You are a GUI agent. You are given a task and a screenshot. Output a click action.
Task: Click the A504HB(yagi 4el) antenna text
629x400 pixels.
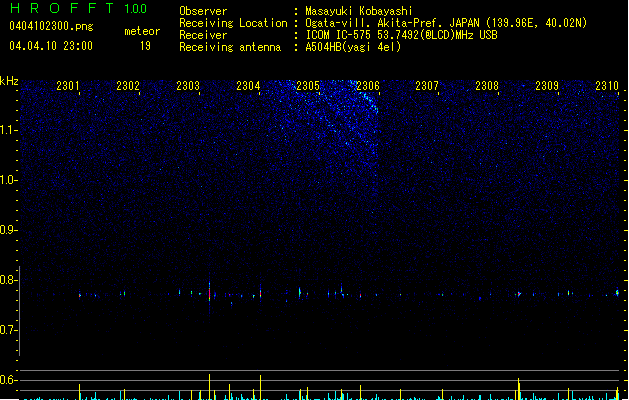[353, 47]
